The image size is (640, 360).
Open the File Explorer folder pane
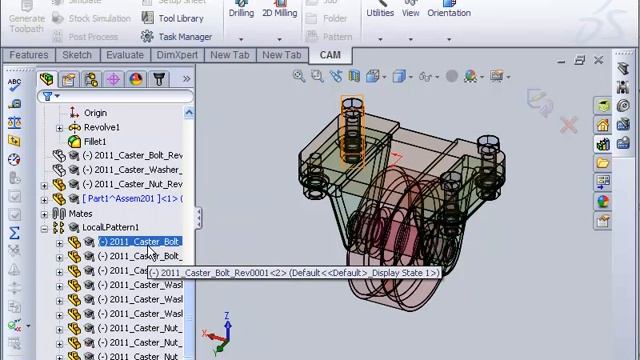pos(602,163)
